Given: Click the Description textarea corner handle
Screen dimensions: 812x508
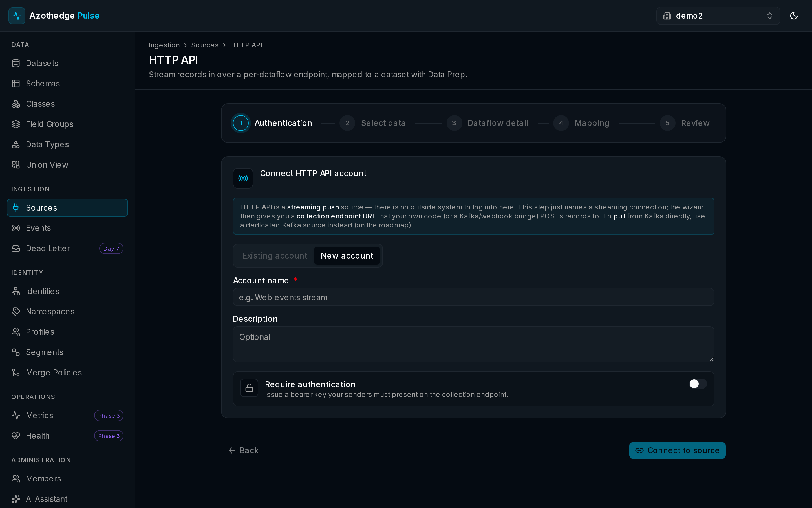Looking at the screenshot, I should tap(711, 360).
